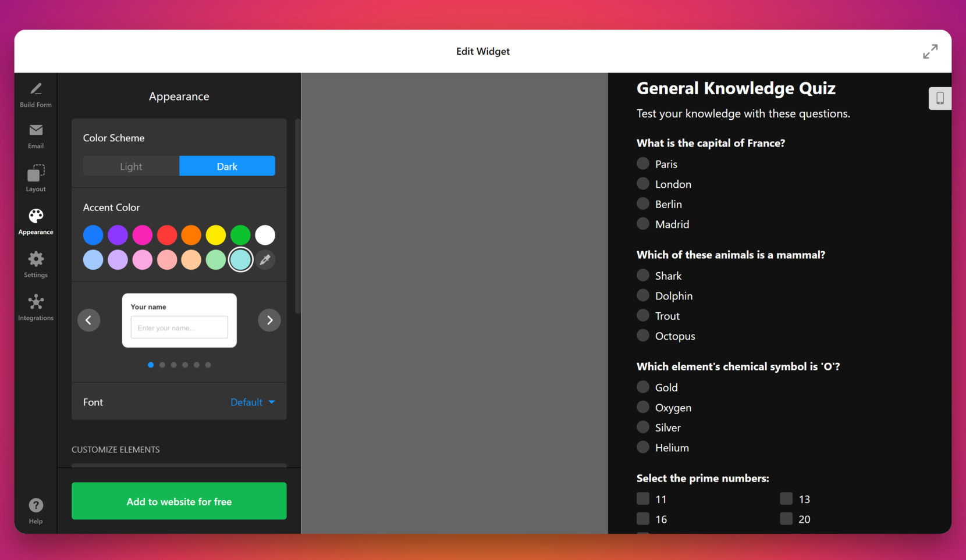Show the Customize Elements section

pyautogui.click(x=115, y=449)
